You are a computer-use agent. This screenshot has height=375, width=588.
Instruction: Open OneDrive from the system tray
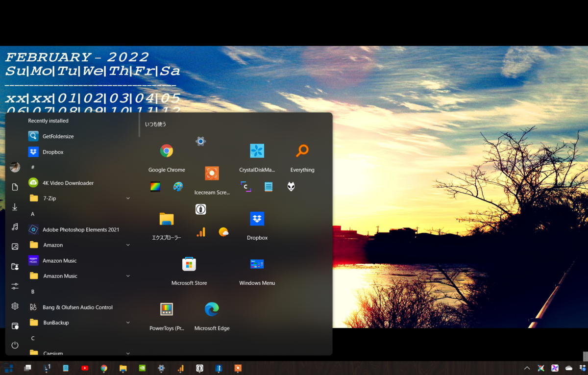coord(568,368)
